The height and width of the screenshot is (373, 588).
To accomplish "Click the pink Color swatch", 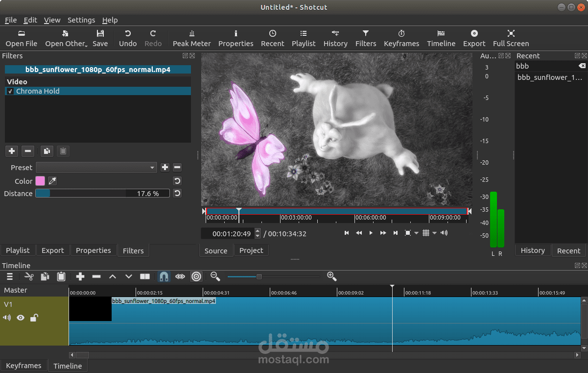I will [x=40, y=181].
